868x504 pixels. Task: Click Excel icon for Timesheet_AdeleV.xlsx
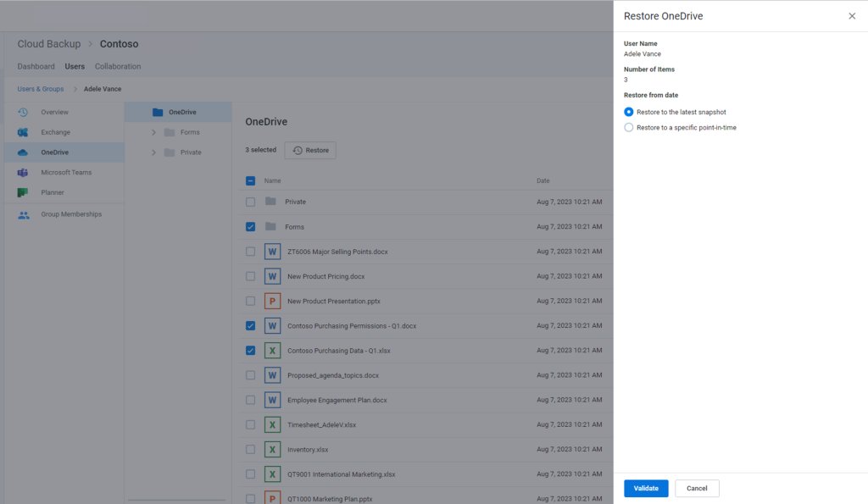click(272, 425)
